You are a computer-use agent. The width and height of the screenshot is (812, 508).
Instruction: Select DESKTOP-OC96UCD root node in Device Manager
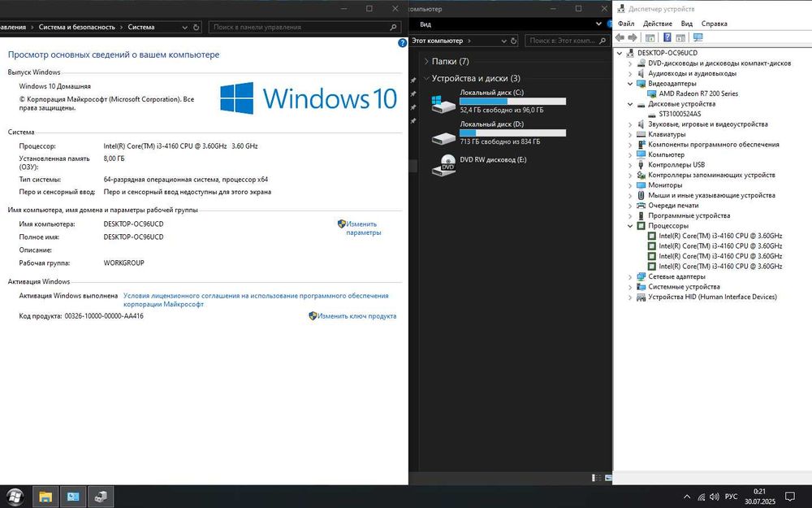667,52
